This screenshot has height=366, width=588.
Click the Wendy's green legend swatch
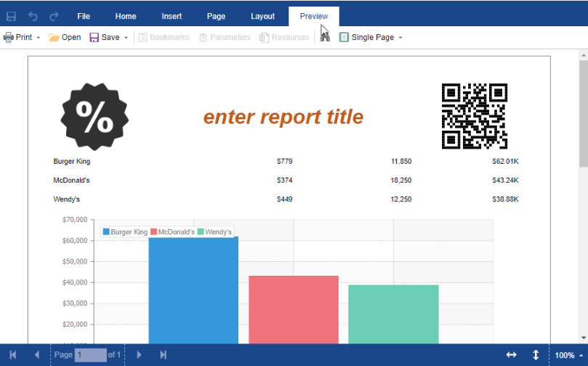201,231
